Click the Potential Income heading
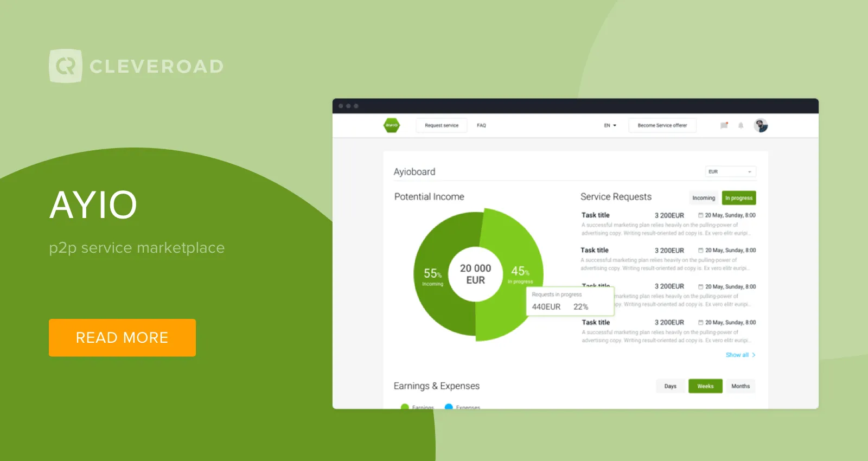Viewport: 868px width, 461px height. [x=429, y=197]
